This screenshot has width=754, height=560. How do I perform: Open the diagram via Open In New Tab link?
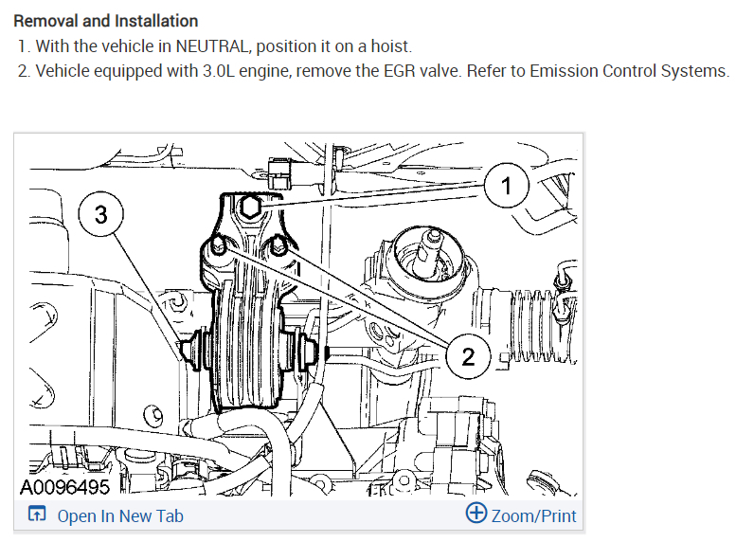[x=120, y=515]
